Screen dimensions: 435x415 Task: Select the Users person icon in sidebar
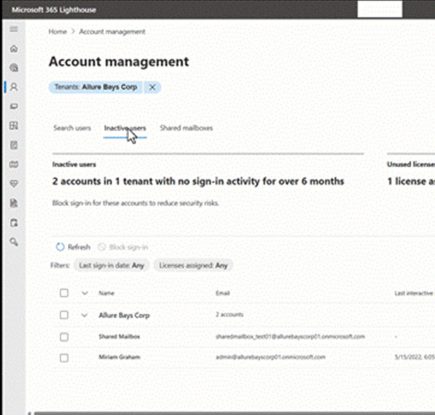point(14,87)
